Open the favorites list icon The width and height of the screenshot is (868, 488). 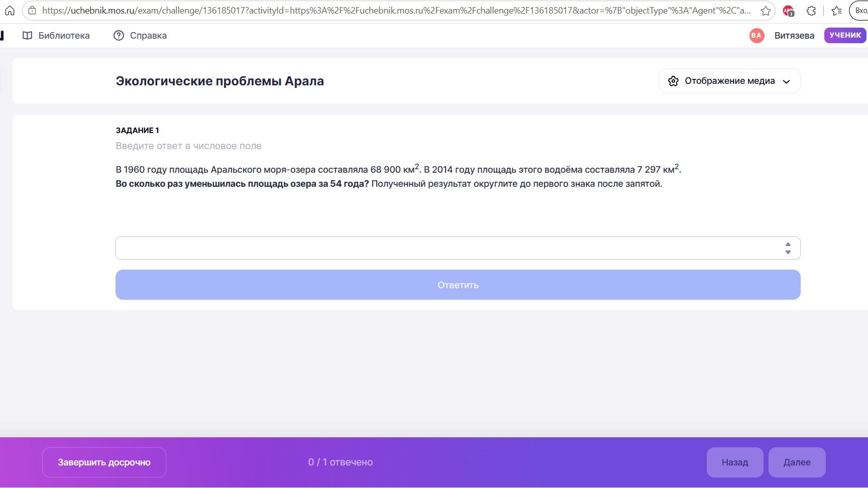836,11
